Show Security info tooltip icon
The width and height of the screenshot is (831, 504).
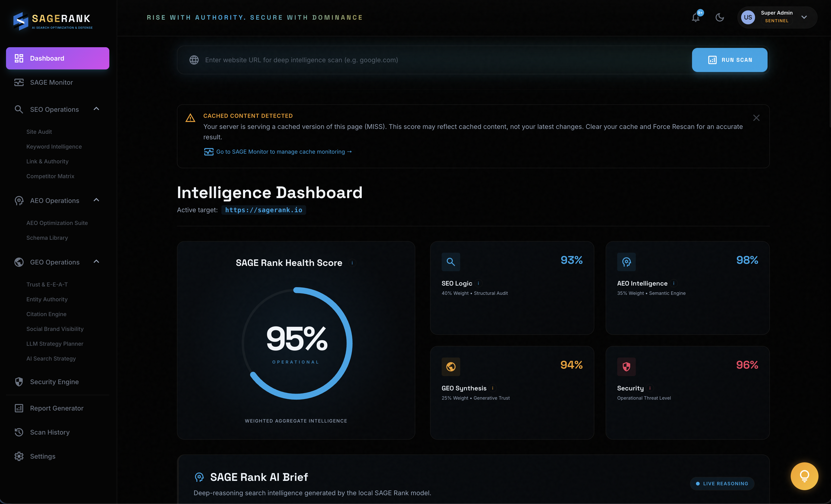coord(650,388)
